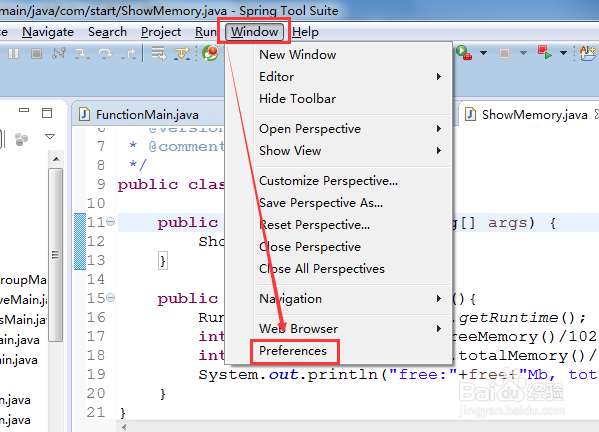The width and height of the screenshot is (599, 432).
Task: Collapse the method fold toggle at line 11
Action: pos(110,221)
